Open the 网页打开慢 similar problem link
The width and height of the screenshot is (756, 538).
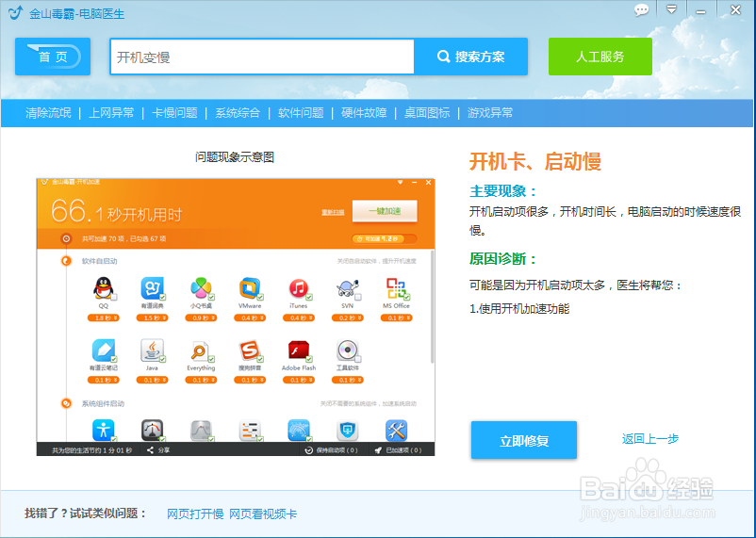coord(195,514)
